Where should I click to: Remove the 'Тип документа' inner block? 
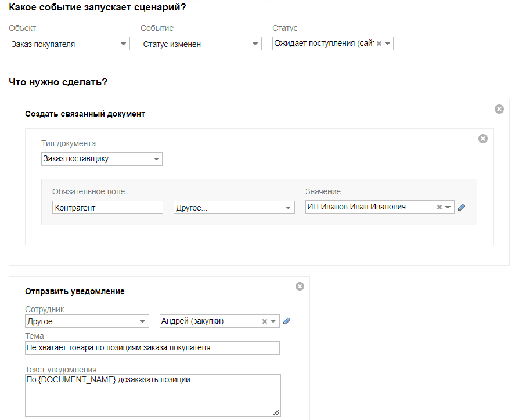482,139
